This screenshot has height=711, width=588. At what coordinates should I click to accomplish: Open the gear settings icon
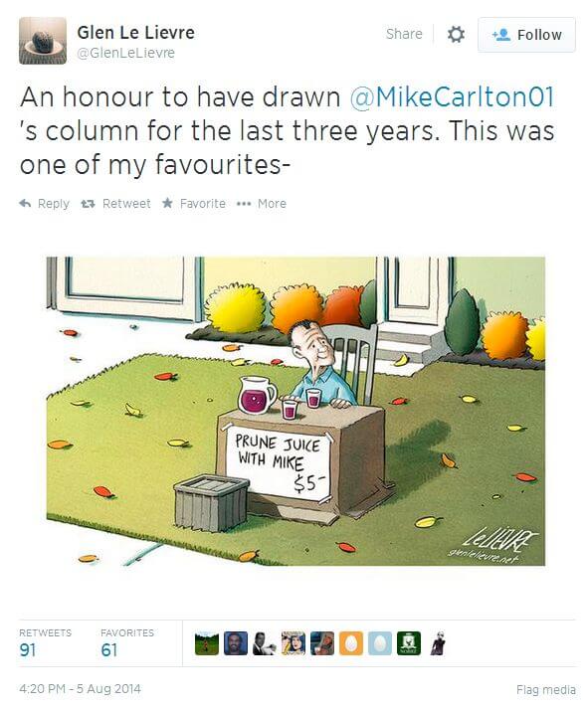coord(456,35)
